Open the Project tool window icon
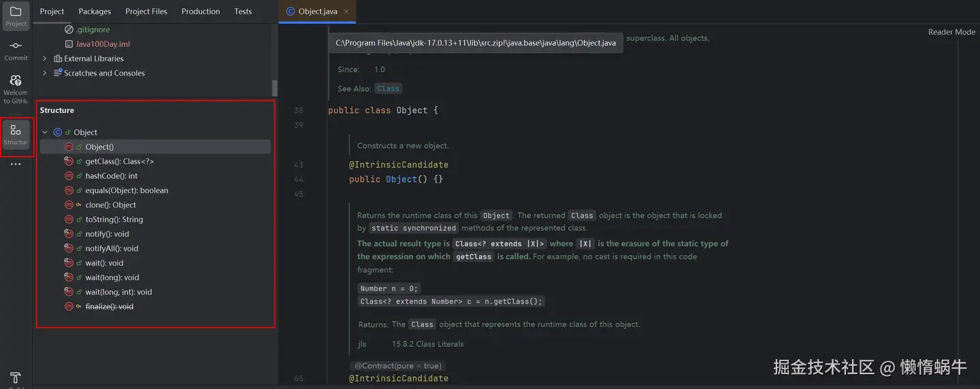The height and width of the screenshot is (389, 980). pos(16,12)
